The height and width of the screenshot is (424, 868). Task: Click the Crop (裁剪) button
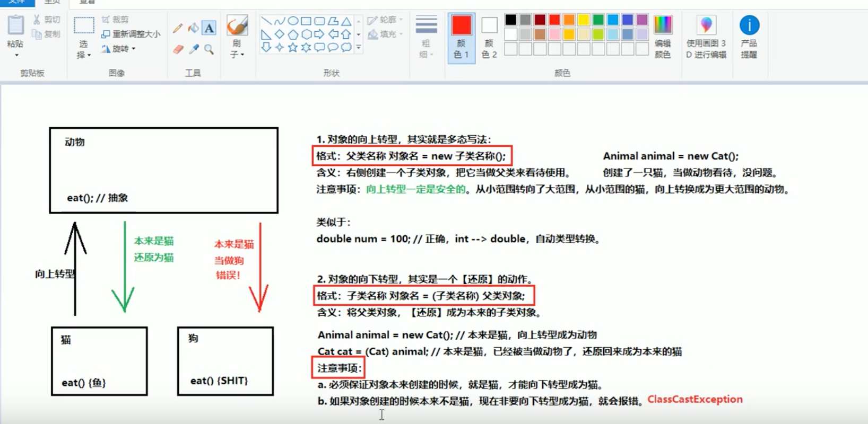[115, 20]
